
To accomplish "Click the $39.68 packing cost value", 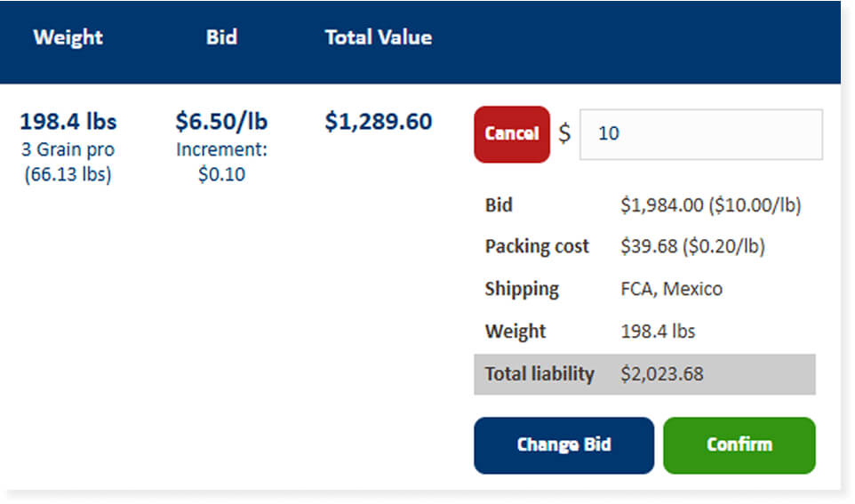I will tap(692, 246).
